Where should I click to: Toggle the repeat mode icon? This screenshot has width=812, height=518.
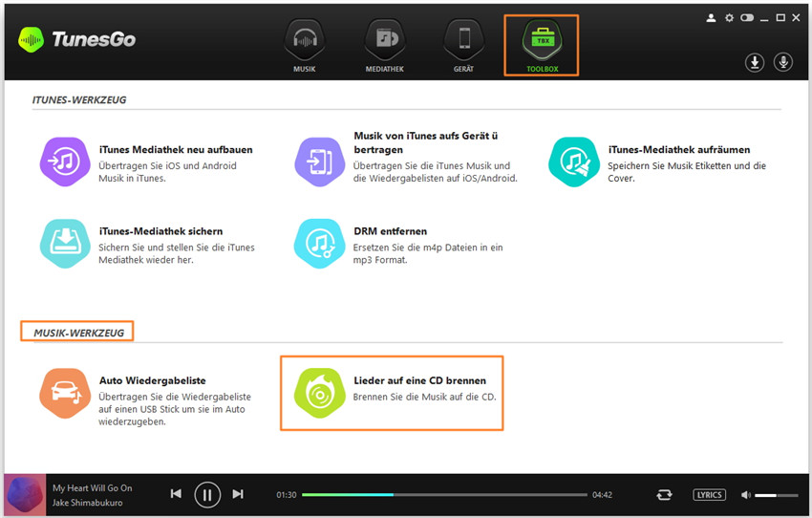[665, 495]
